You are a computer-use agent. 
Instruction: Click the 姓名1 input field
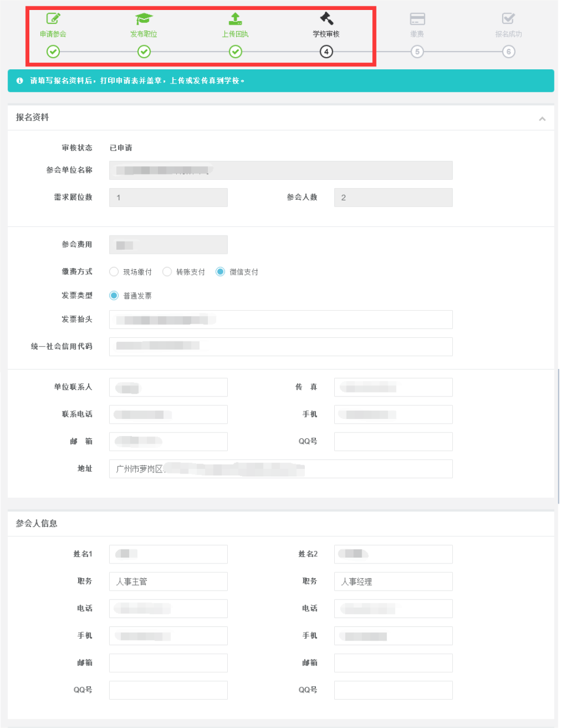169,554
